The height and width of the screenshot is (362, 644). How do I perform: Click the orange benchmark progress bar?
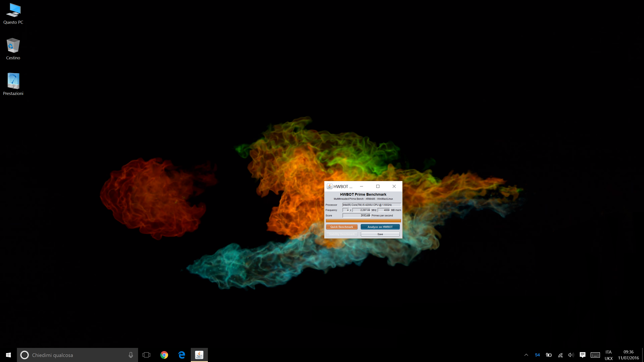[363, 221]
